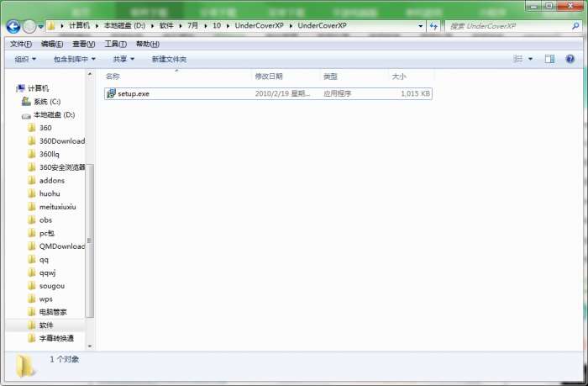Expand the 包含到库中 dropdown
The image size is (588, 386).
coord(74,59)
